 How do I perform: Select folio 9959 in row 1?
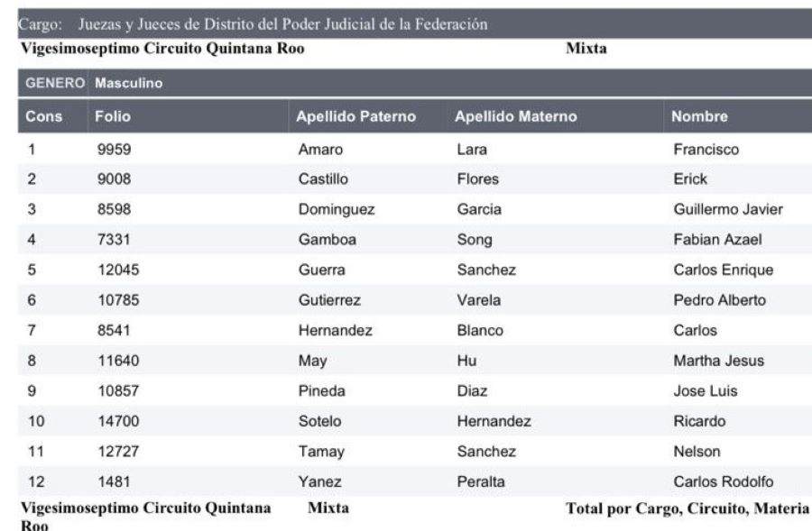coord(114,150)
